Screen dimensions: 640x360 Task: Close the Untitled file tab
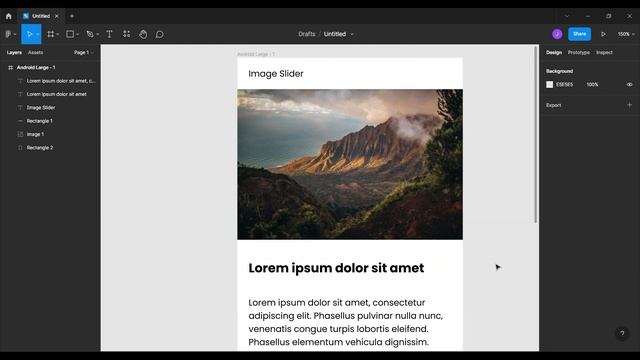(57, 16)
